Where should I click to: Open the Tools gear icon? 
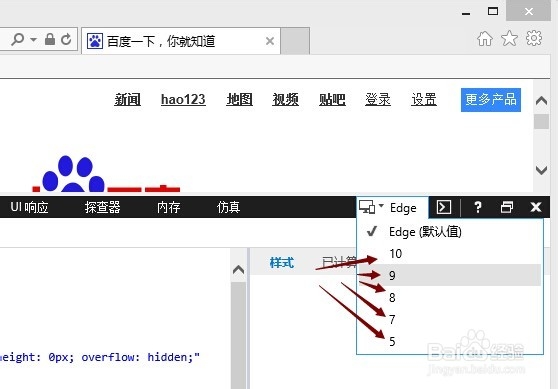point(533,38)
